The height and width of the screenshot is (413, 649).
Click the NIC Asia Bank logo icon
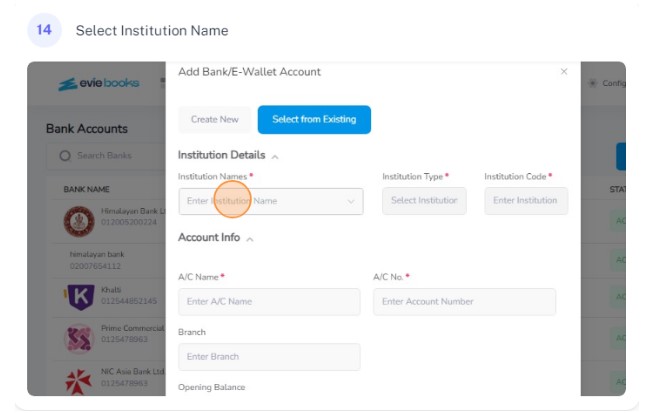coord(79,381)
